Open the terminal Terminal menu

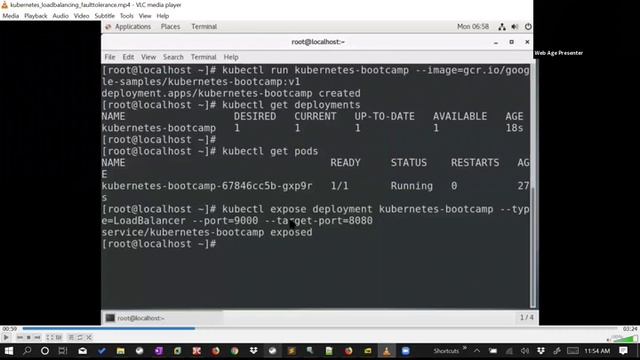[203, 57]
